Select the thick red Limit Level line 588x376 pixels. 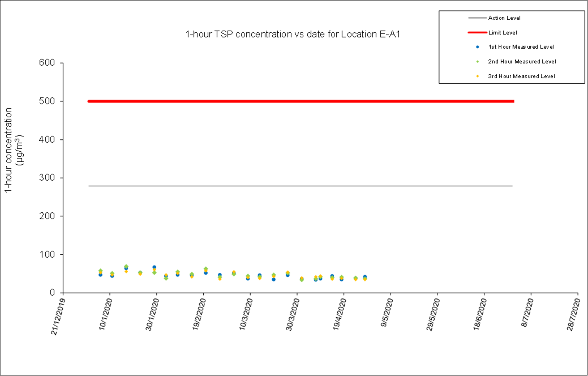point(301,101)
